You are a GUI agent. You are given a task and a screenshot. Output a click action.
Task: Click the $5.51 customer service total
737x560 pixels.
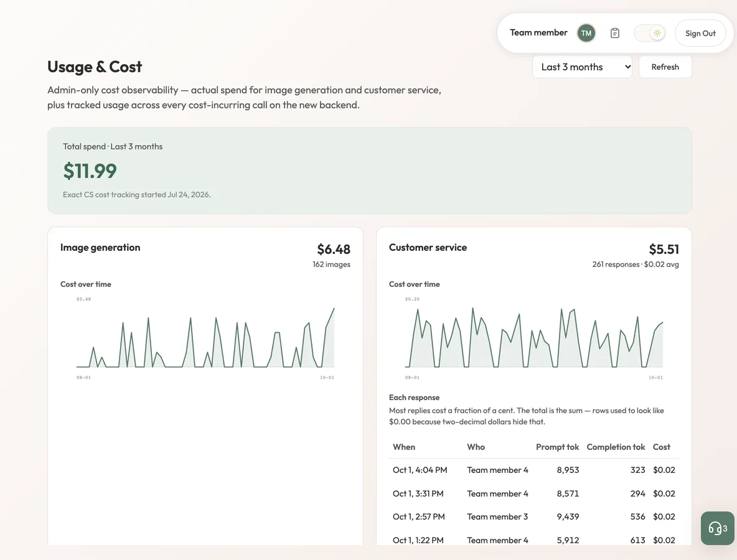664,249
